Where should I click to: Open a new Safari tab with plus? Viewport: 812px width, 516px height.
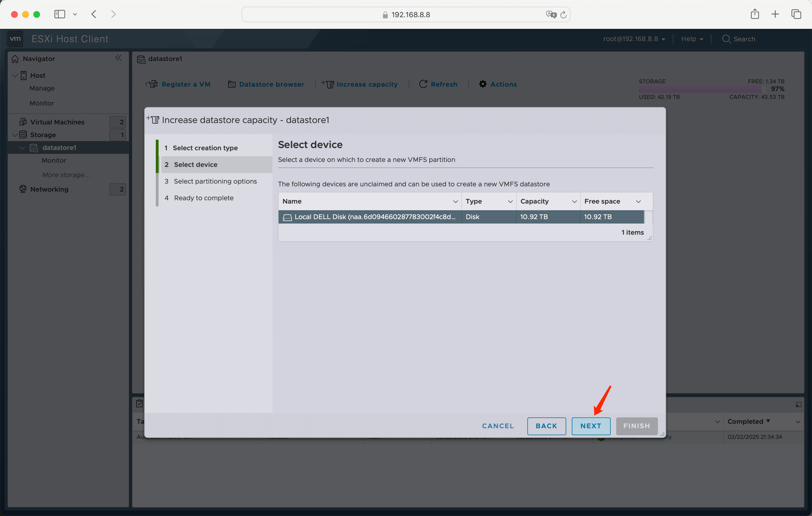(x=775, y=14)
